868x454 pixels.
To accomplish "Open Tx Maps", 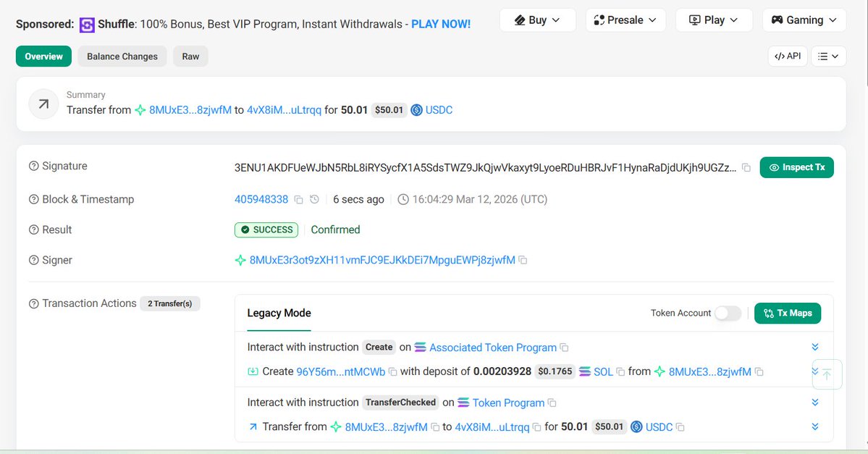I will (x=788, y=314).
